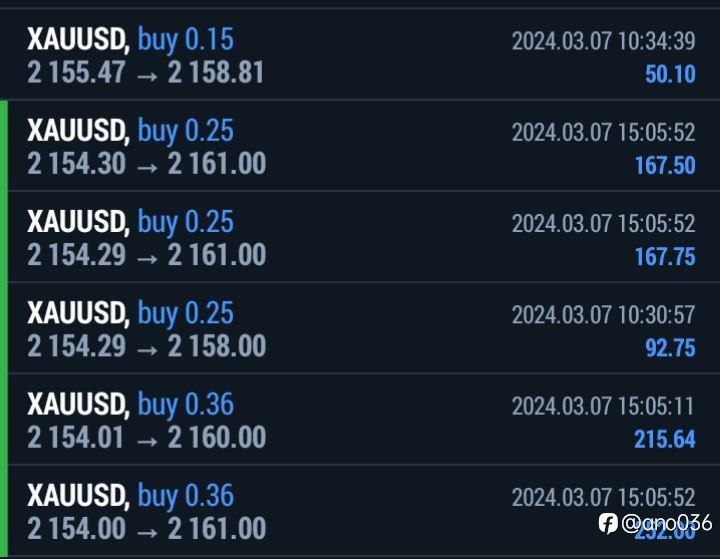
Task: Open the XAUUSD buy 0.15 trade entry
Action: coord(360,54)
